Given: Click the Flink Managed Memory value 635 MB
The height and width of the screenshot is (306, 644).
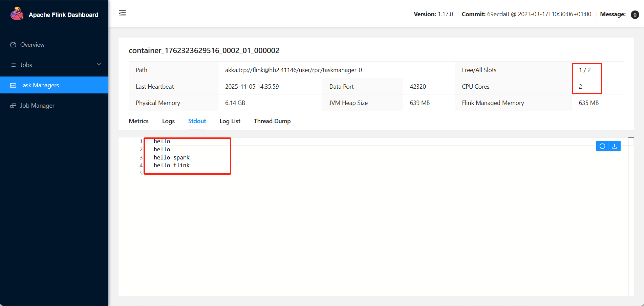Looking at the screenshot, I should [x=589, y=103].
